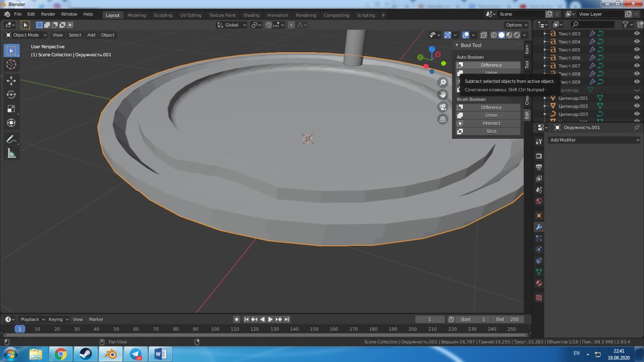Open the Scene properties tab
The width and height of the screenshot is (644, 362).
coord(539,190)
